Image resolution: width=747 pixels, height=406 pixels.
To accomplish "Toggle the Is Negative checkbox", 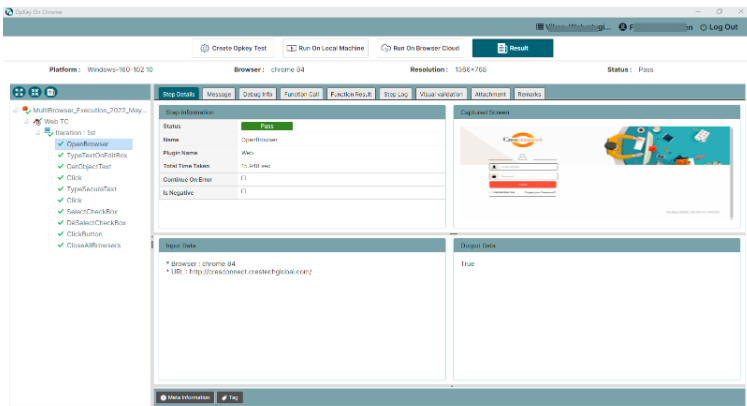I will (x=243, y=191).
